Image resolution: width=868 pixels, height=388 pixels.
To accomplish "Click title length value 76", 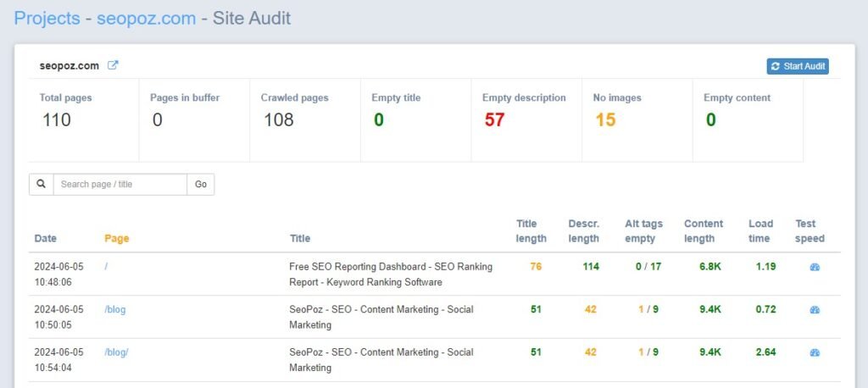I will (x=536, y=266).
